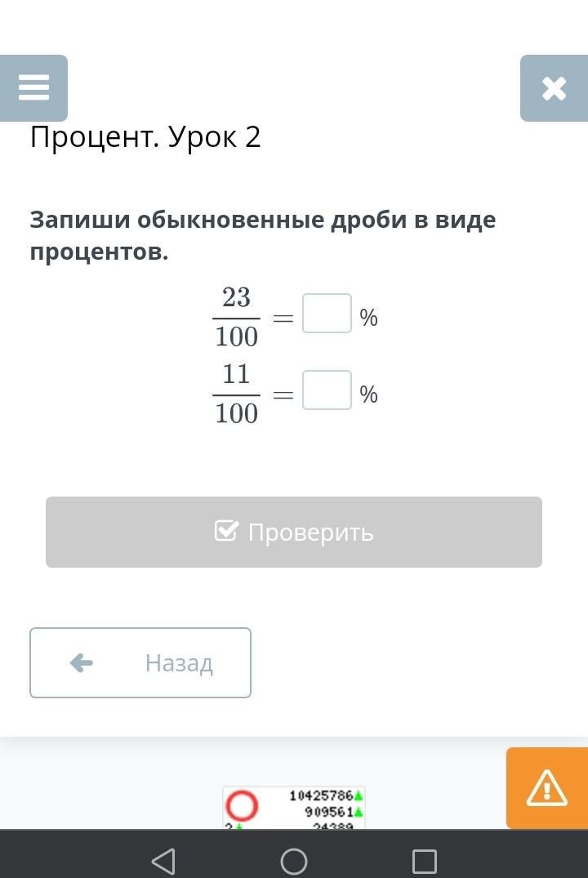Image resolution: width=588 pixels, height=878 pixels.
Task: Click the red circle in the ad
Action: pos(242,806)
